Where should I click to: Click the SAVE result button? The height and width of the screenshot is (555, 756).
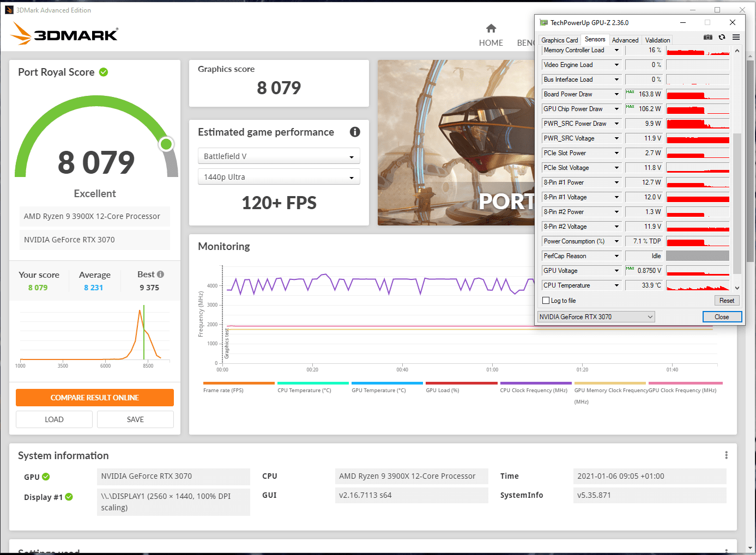(135, 419)
